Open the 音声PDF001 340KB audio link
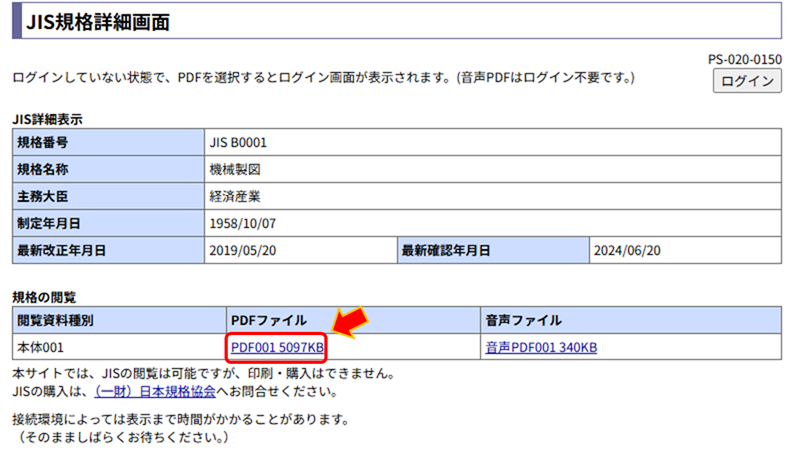Viewport: 792px width, 454px height. (541, 348)
